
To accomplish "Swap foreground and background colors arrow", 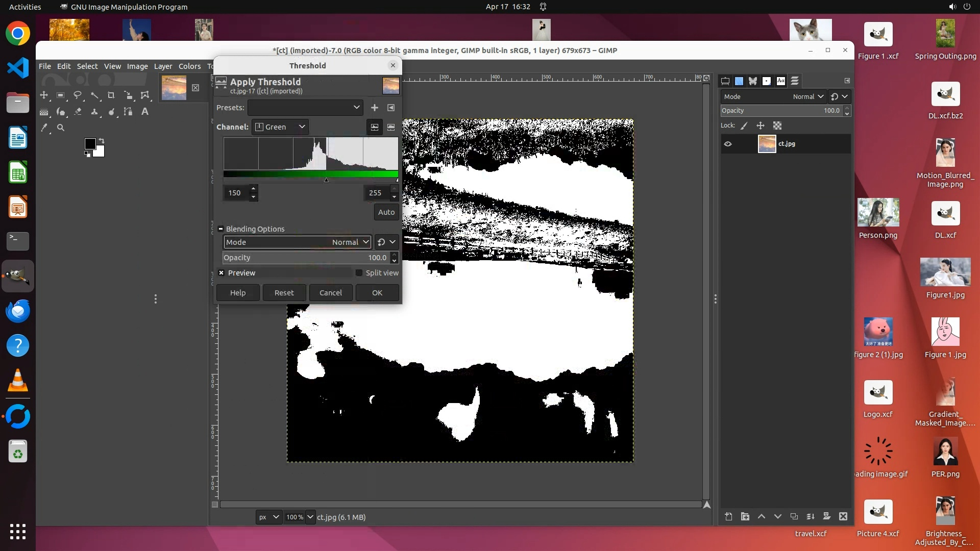I will point(101,141).
